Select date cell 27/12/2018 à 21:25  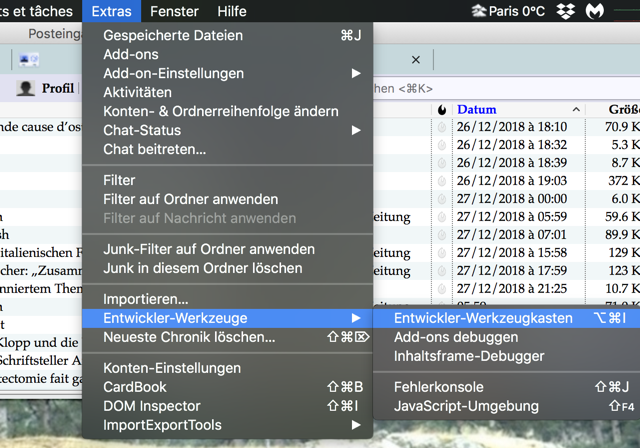click(512, 288)
